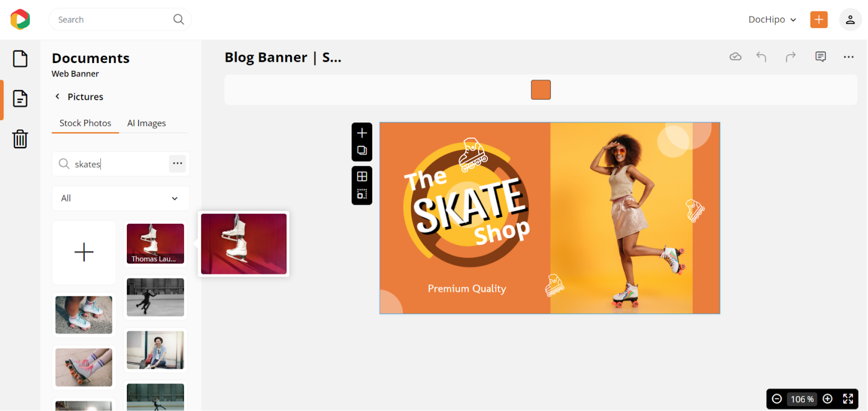Go back from Pictures panel
Image resolution: width=868 pixels, height=411 pixels.
58,97
